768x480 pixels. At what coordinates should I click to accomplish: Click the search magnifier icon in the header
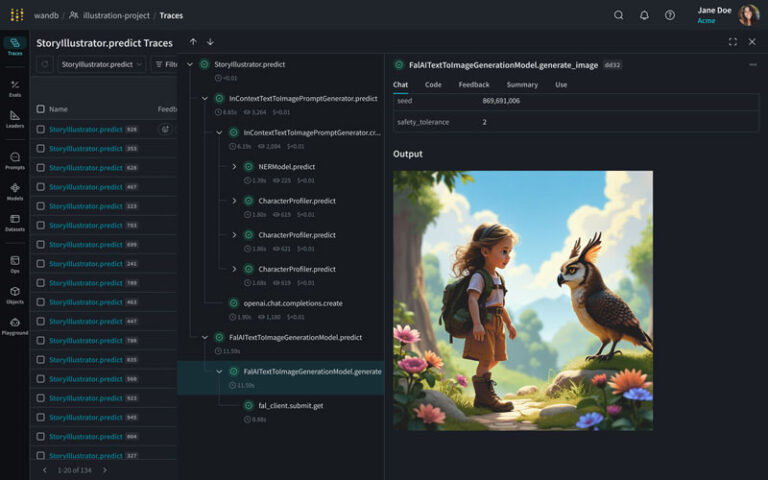618,15
